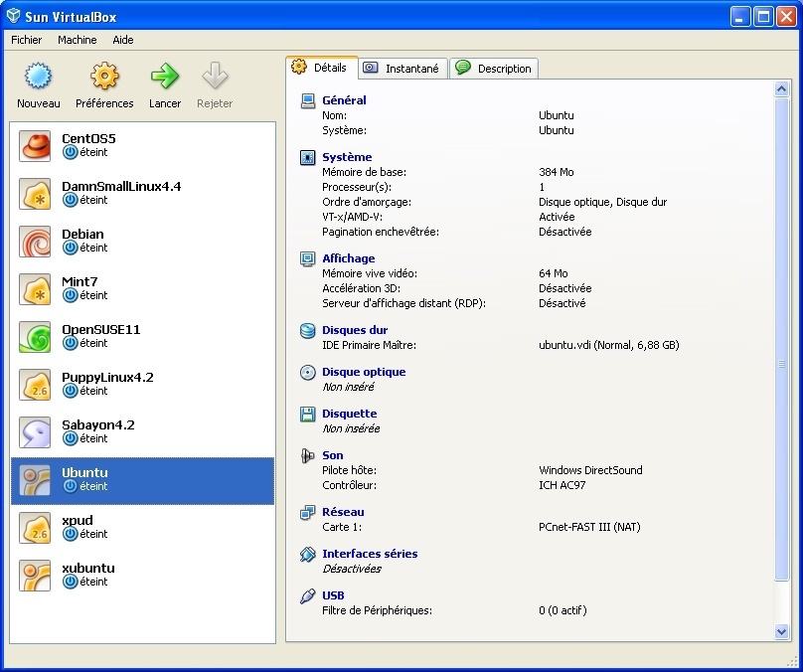
Task: Select the OpenSUSE11 green icon
Action: (35, 337)
